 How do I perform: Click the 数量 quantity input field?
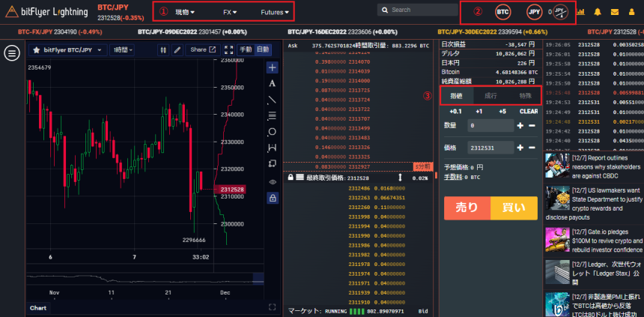point(490,125)
